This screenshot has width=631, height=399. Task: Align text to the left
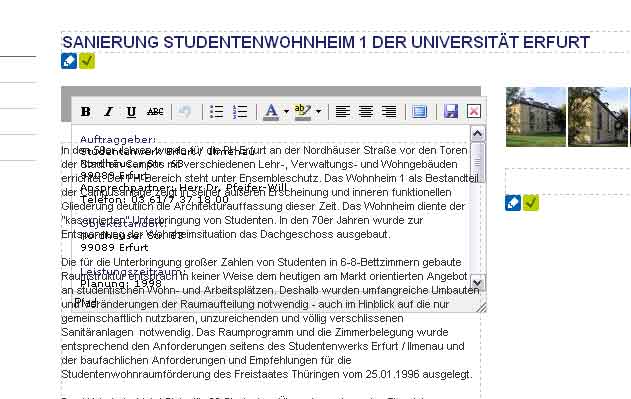click(x=342, y=112)
